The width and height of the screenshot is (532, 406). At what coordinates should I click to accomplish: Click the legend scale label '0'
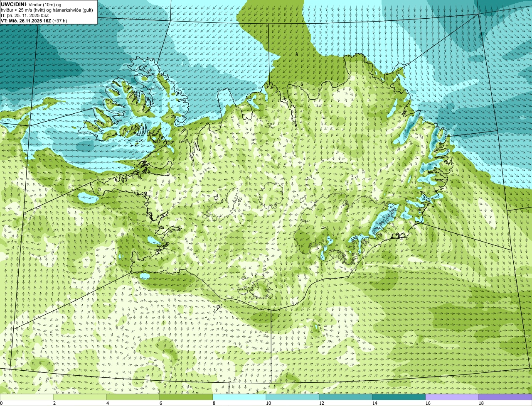pos(1,403)
